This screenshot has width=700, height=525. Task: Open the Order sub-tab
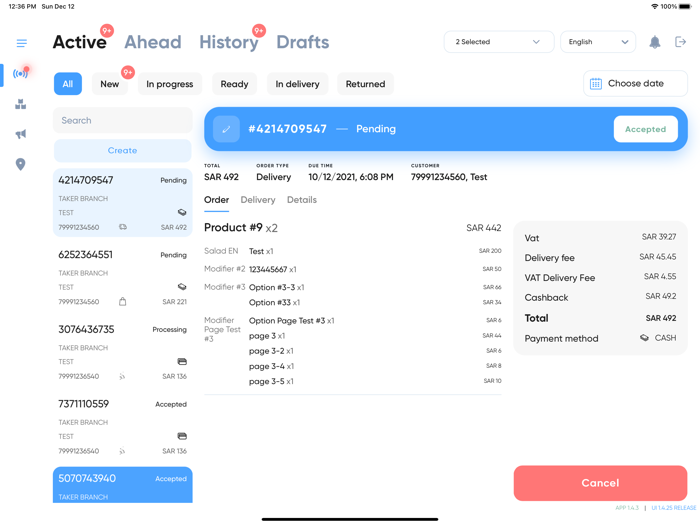217,200
